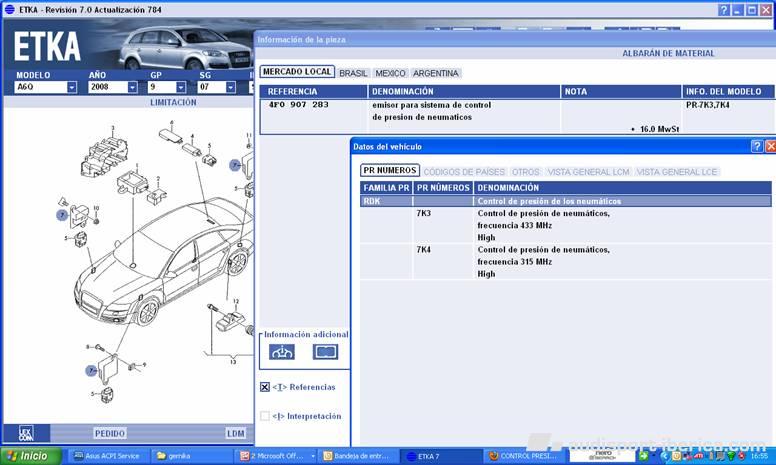Open help in the Datos del vehículo dialog
The height and width of the screenshot is (465, 776).
[757, 146]
